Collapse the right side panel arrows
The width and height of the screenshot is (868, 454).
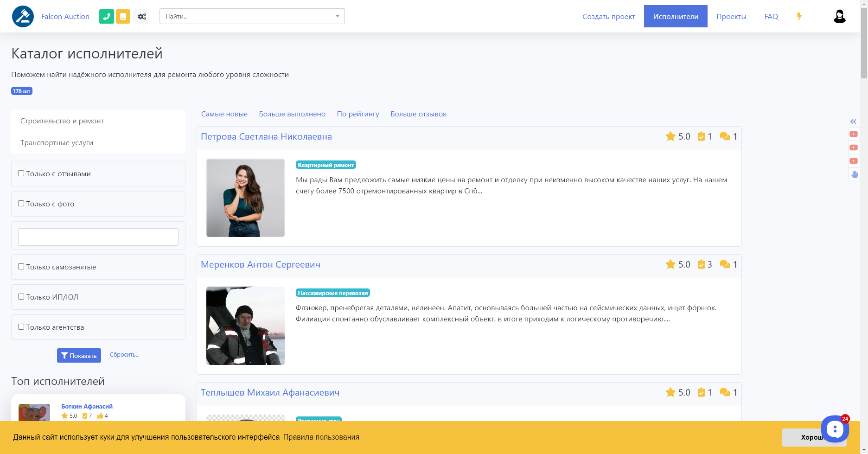coord(853,121)
